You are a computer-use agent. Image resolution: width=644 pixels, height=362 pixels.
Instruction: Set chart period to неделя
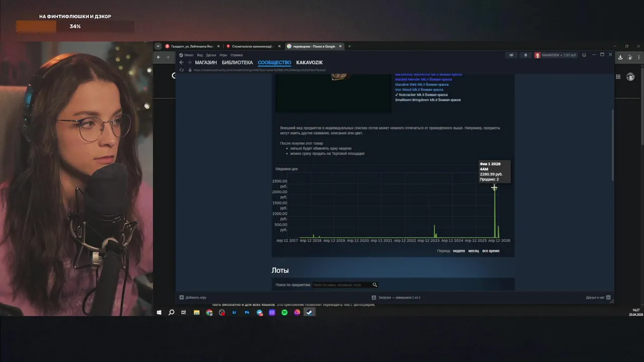click(459, 251)
